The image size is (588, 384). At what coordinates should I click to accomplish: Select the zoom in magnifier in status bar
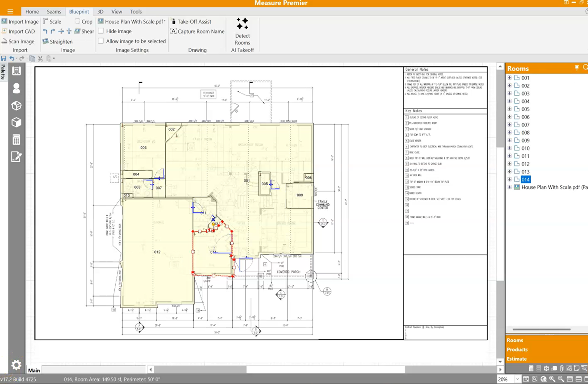pos(551,379)
